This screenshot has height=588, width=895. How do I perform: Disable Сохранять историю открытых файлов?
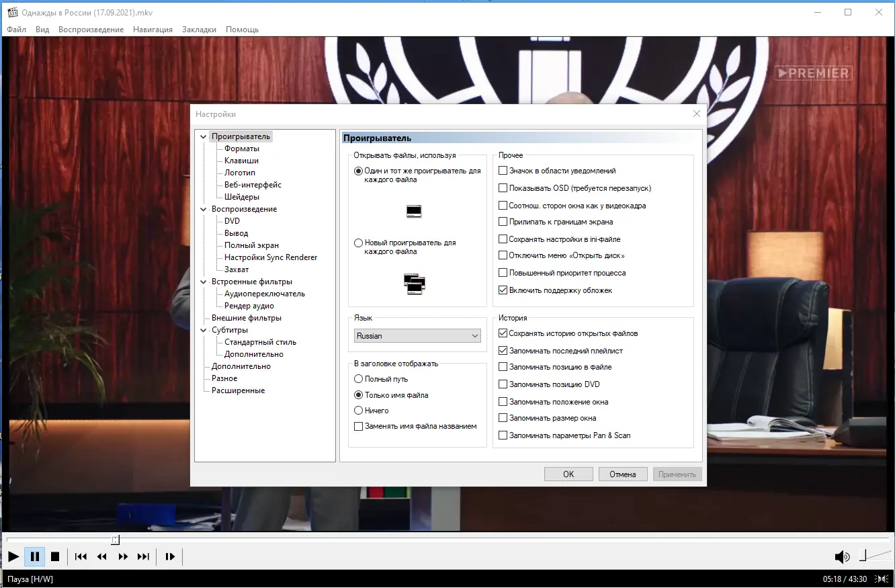[503, 333]
